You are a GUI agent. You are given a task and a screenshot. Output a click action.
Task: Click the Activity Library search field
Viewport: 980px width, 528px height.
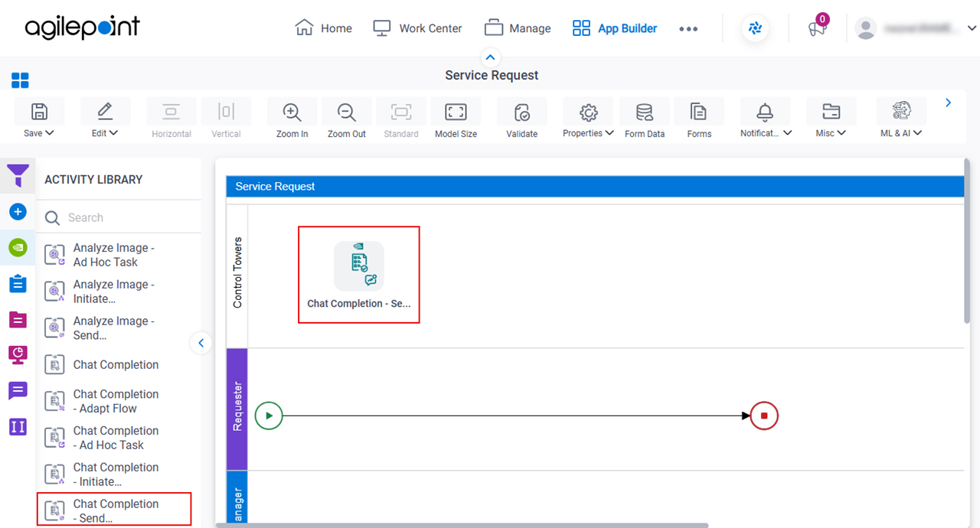click(119, 217)
